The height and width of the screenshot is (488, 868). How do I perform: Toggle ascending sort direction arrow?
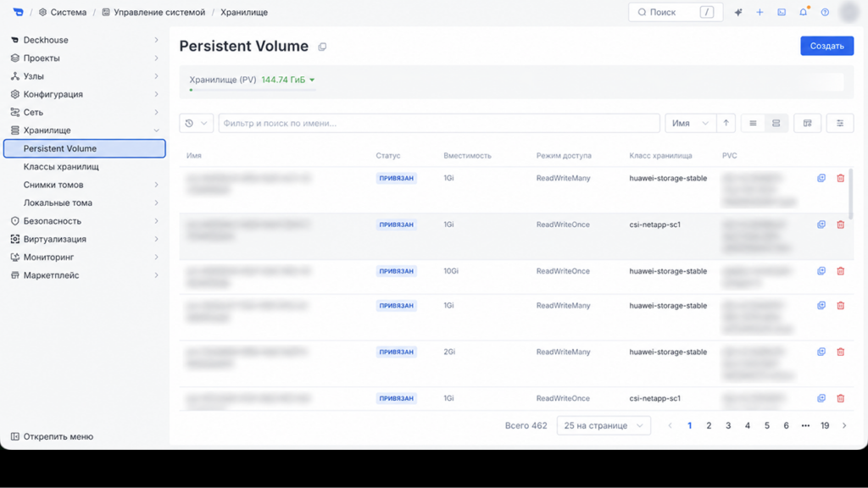pyautogui.click(x=726, y=124)
